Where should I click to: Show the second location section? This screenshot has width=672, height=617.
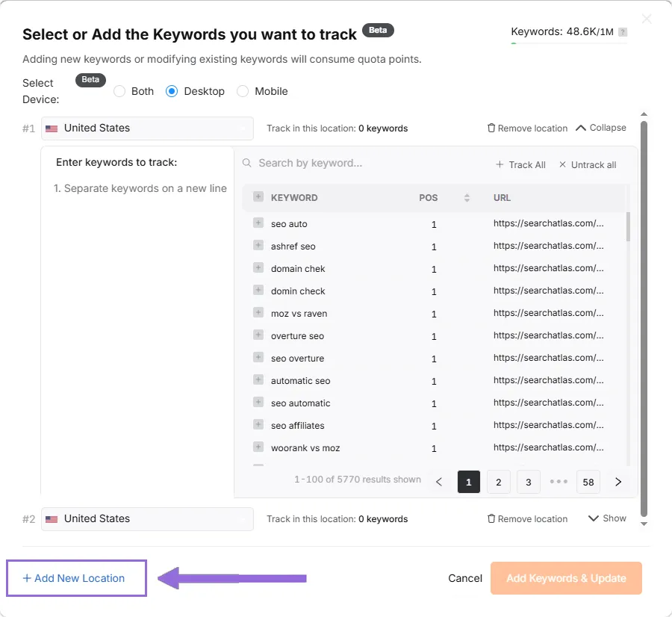click(x=607, y=518)
